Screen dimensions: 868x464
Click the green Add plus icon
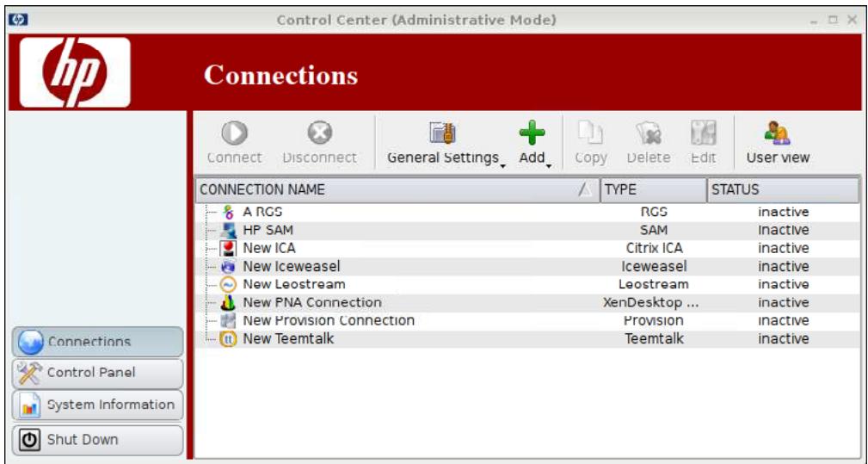[x=532, y=133]
